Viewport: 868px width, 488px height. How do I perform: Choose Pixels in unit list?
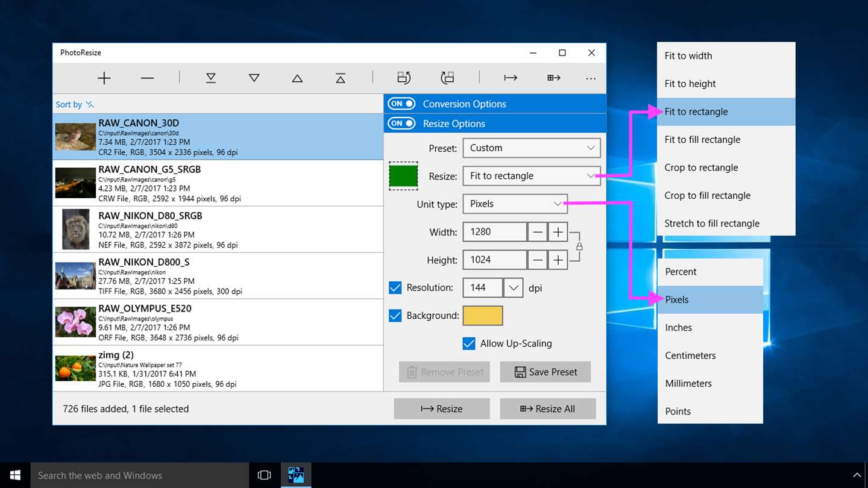coord(710,299)
